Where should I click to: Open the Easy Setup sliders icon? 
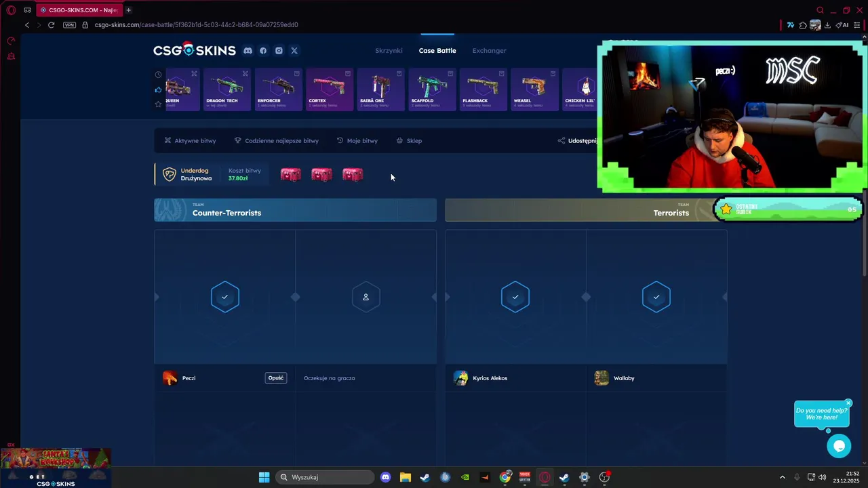pos(857,25)
